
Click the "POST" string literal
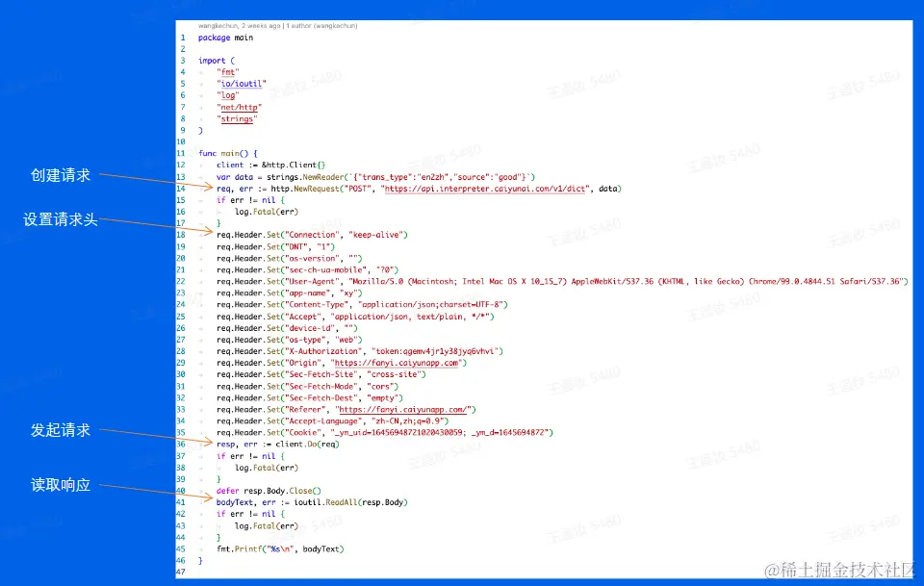click(x=359, y=189)
